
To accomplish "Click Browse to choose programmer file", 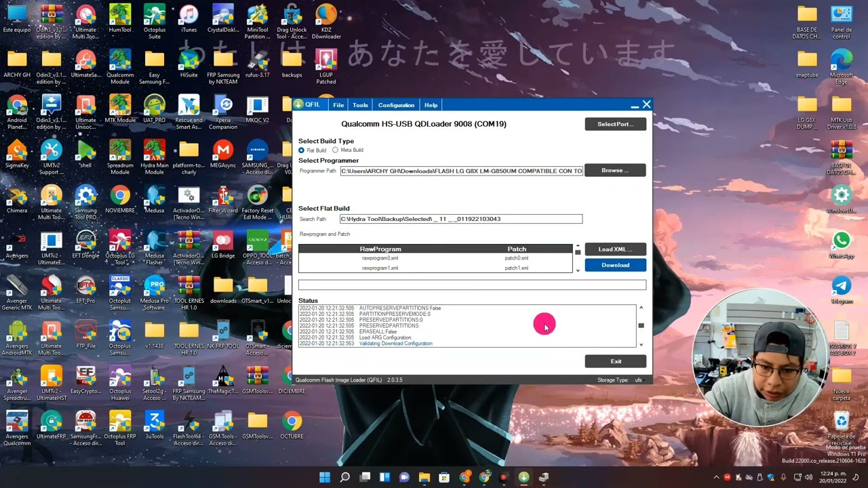I will (x=615, y=170).
